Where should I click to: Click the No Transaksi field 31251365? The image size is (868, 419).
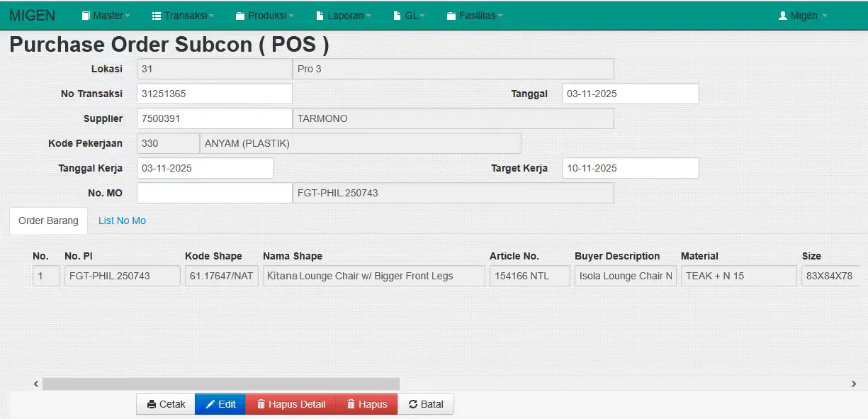215,94
